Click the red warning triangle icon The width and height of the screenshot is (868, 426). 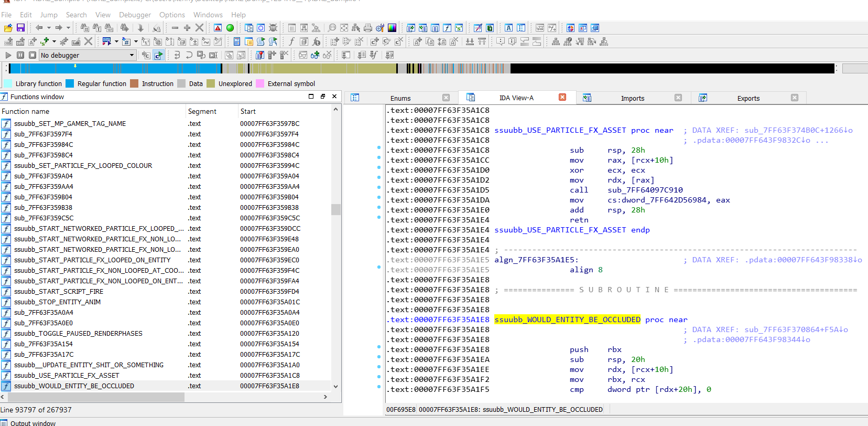218,28
